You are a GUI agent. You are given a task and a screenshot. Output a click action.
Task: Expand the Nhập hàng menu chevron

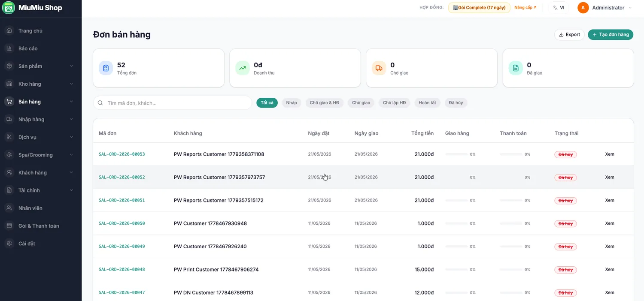coord(71,119)
